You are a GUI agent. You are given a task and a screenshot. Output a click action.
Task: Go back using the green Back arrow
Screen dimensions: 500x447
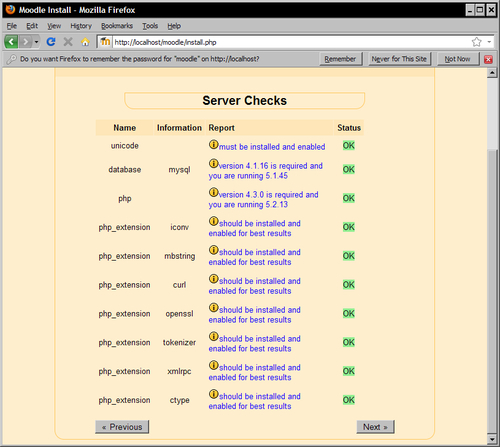point(11,42)
